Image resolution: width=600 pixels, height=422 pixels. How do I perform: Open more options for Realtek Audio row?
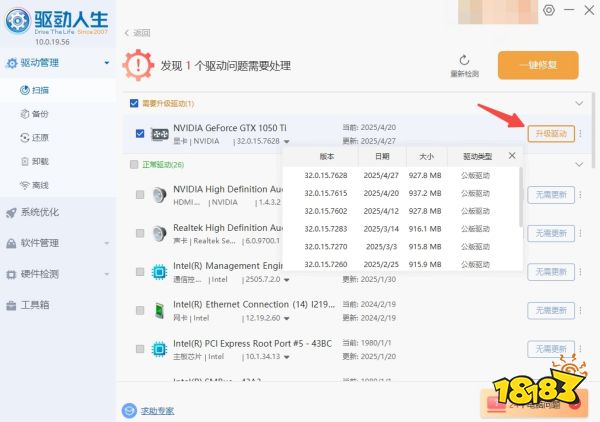click(x=580, y=233)
